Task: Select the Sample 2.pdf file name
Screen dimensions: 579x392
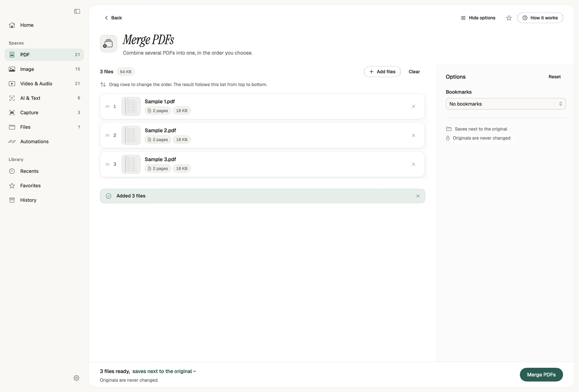Action: 160,131
